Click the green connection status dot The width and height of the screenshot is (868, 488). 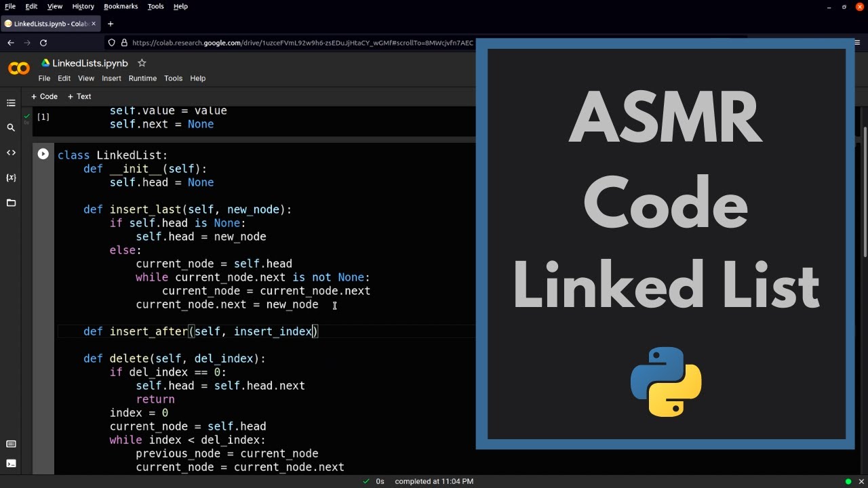coord(848,481)
